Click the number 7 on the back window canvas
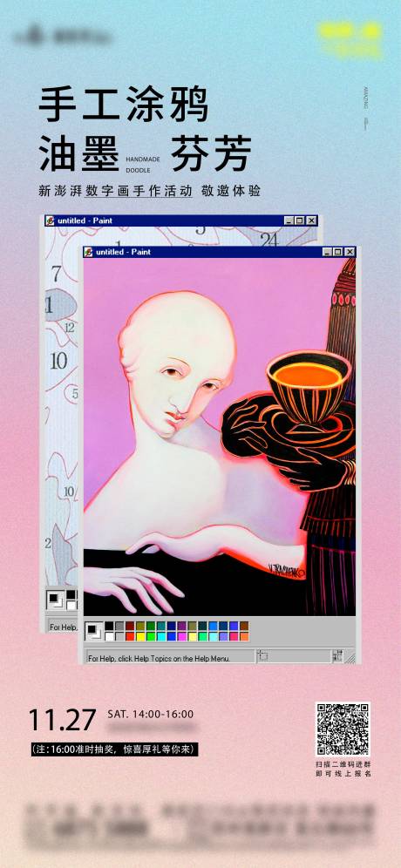401x868 pixels. (56, 274)
